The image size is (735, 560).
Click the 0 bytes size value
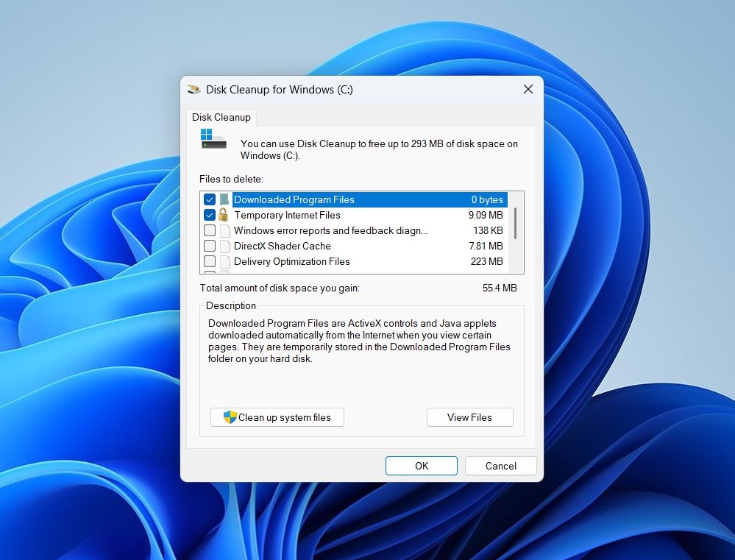[487, 200]
